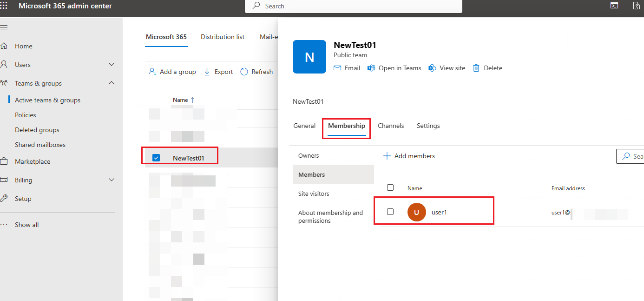Click the search magnifier icon in top bar
Image resolution: width=644 pixels, height=301 pixels.
256,6
